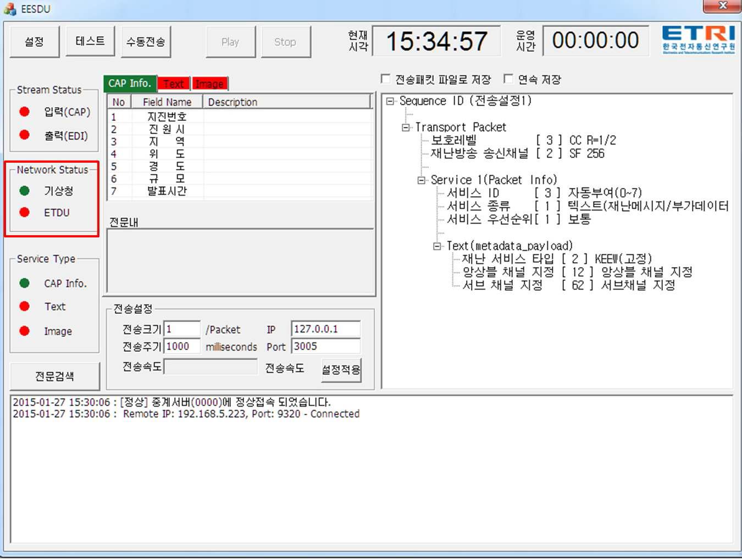Screen dimensions: 742x560
Task: Click the 전송크기 input field
Action: [x=182, y=329]
